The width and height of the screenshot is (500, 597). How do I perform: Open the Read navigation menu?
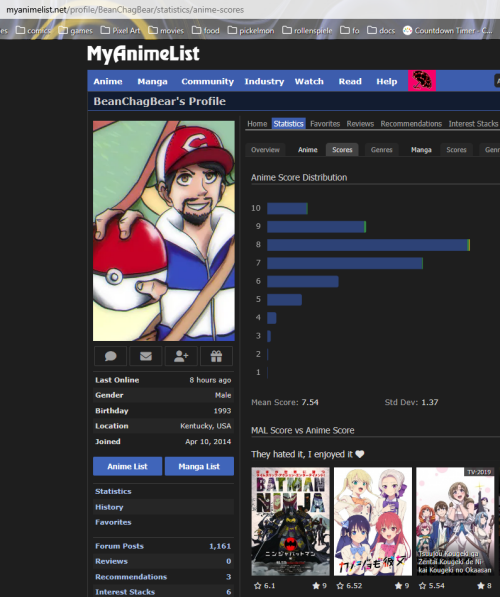click(x=350, y=81)
